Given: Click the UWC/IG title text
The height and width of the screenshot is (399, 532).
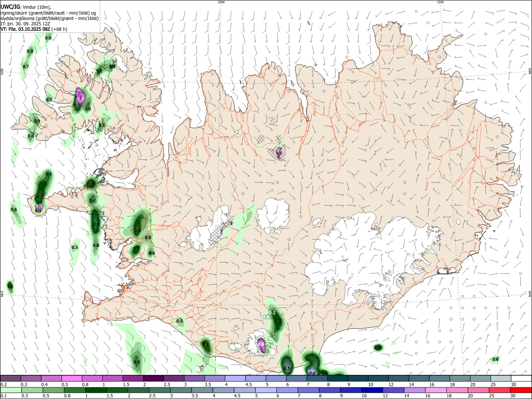Looking at the screenshot, I should coord(10,7).
